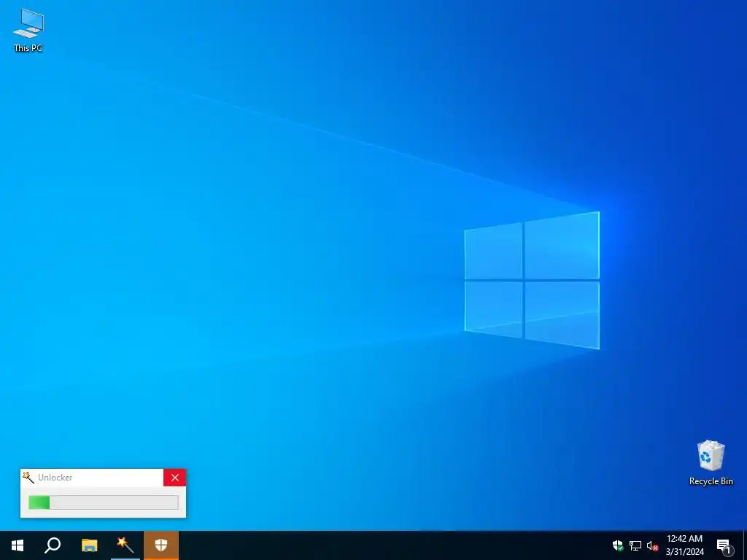Open File Explorer from taskbar
Image resolution: width=747 pixels, height=560 pixels.
[x=89, y=545]
